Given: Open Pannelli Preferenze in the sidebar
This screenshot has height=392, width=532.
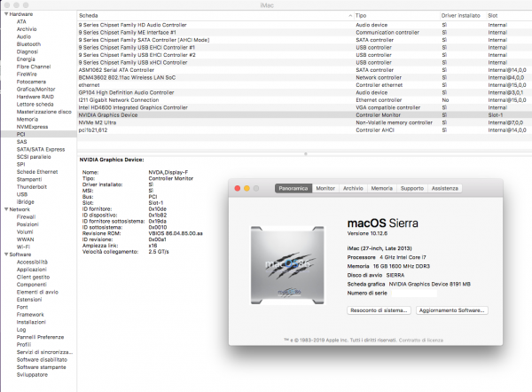Looking at the screenshot, I should click(x=41, y=337).
